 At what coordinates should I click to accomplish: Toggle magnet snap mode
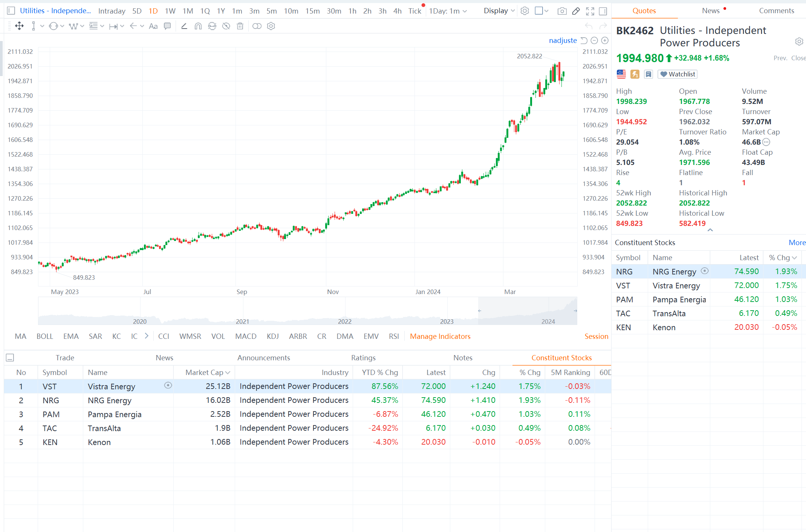click(198, 26)
